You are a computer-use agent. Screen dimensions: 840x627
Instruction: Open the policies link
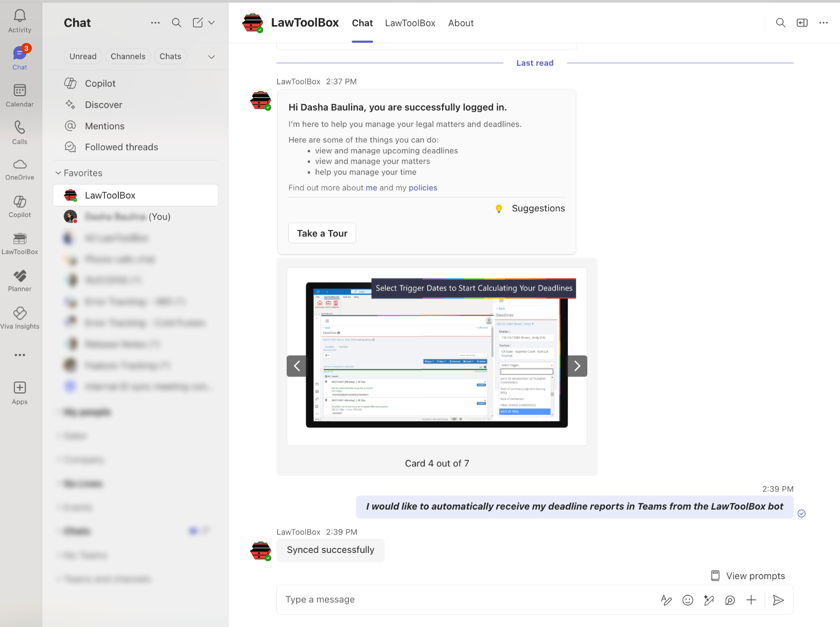(x=423, y=188)
